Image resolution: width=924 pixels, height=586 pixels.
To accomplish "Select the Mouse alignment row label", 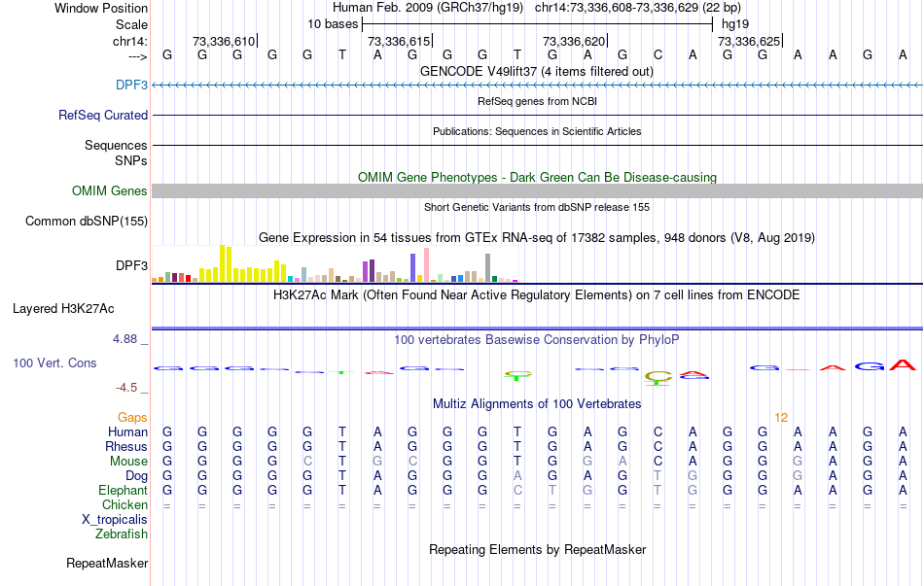I will tap(128, 462).
